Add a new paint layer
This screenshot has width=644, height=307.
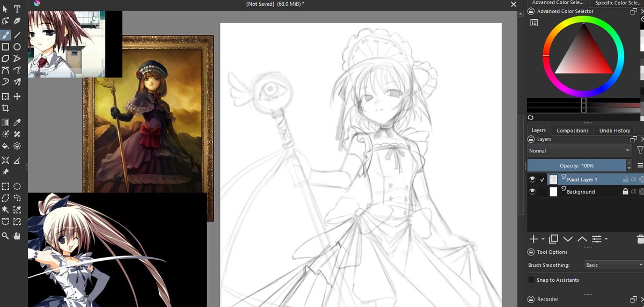tap(533, 239)
